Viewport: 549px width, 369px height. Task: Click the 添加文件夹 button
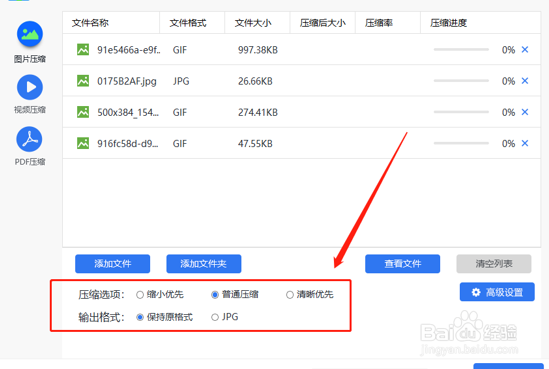coord(203,264)
